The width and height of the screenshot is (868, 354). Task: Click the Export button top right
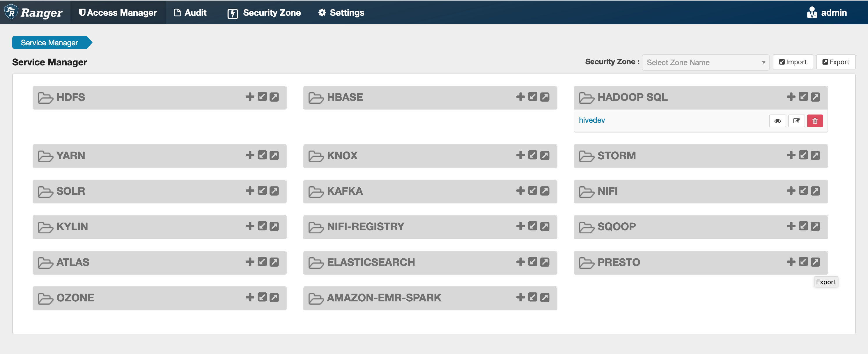coord(837,62)
